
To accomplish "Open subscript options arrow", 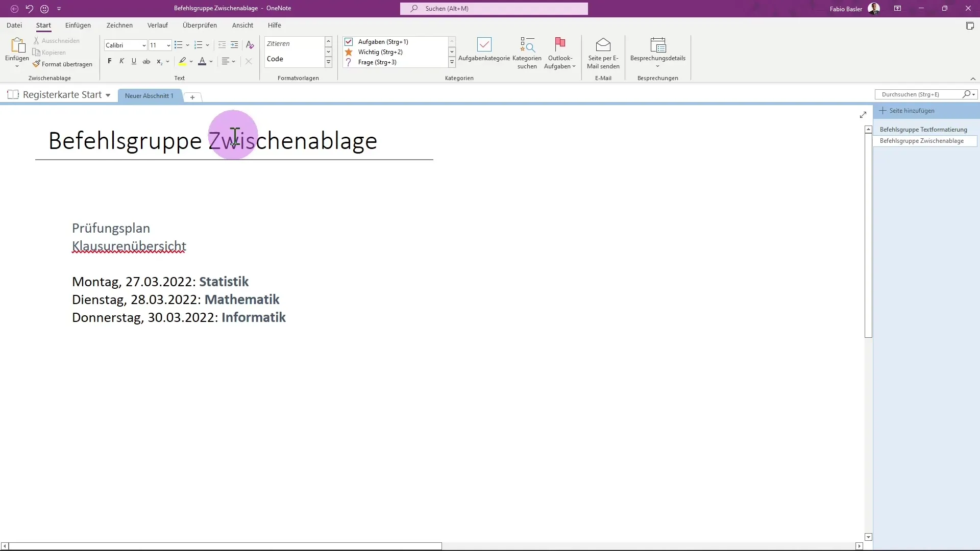I will coord(167,62).
